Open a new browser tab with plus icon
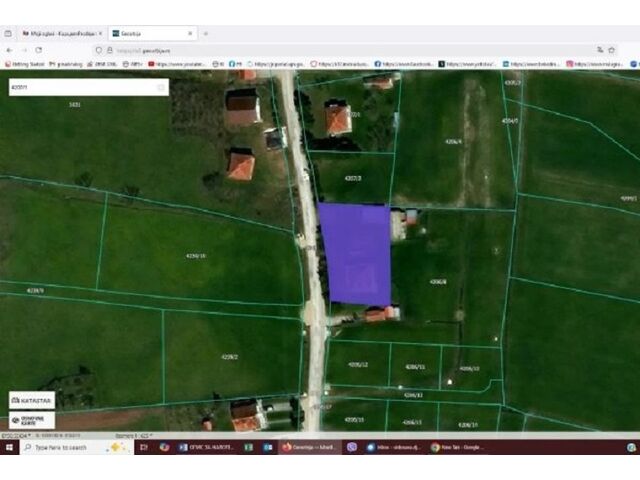This screenshot has height=480, width=640. point(206,33)
